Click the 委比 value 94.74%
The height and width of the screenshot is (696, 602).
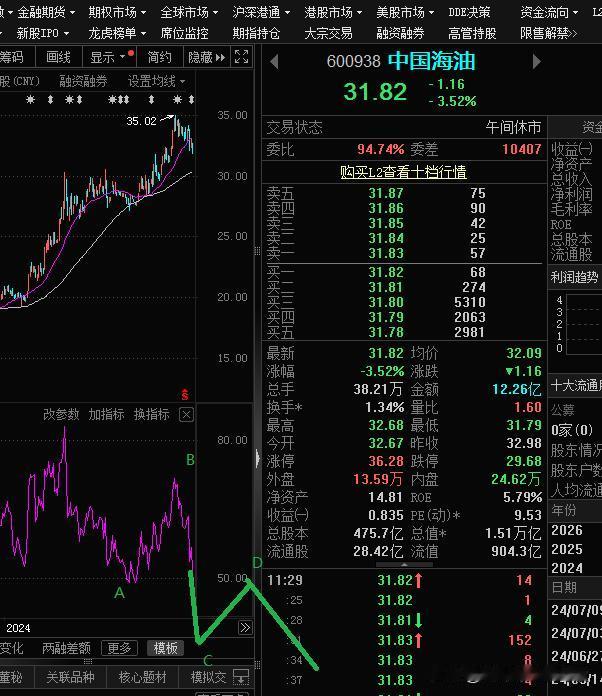pos(380,150)
